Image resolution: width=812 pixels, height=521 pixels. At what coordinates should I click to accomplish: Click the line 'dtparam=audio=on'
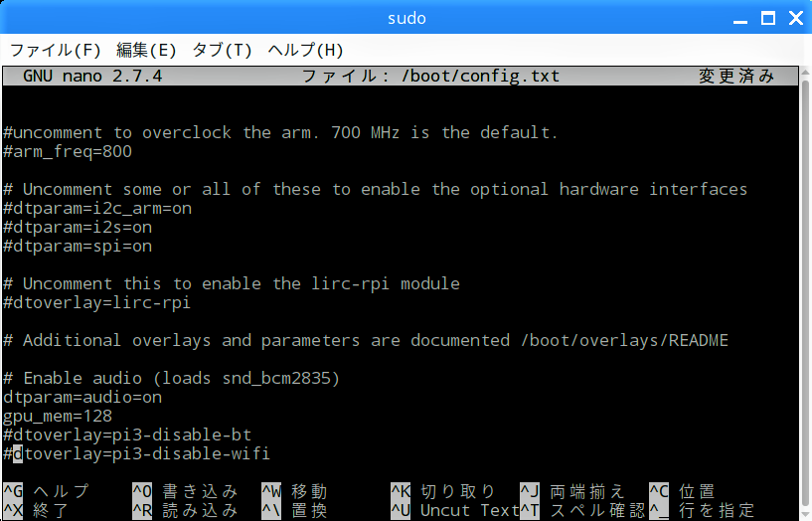tap(82, 398)
